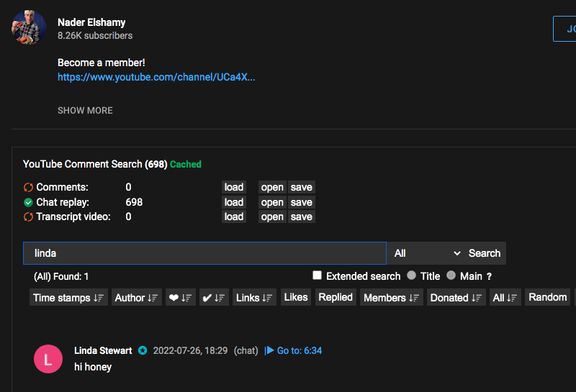Click the partially visible Join button

[564, 29]
